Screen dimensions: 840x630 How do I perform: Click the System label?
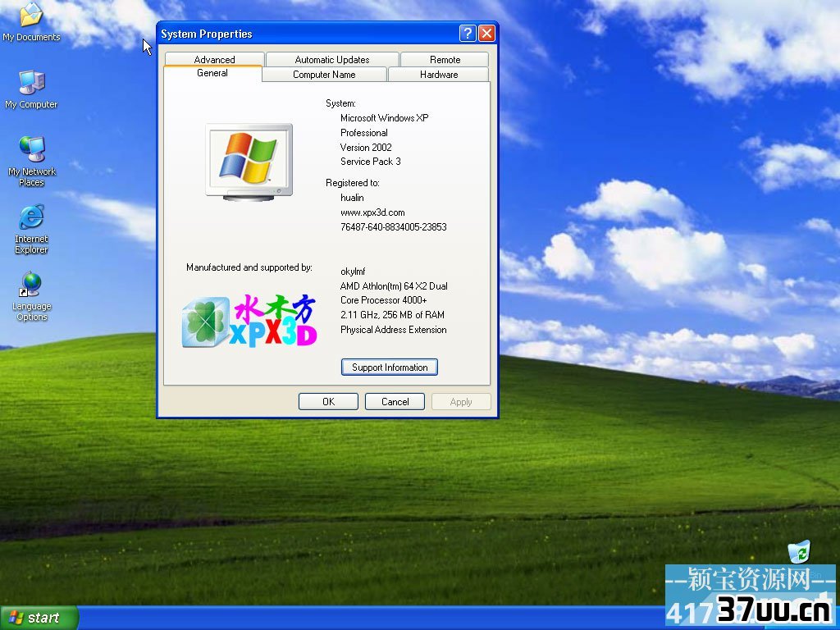tap(340, 103)
